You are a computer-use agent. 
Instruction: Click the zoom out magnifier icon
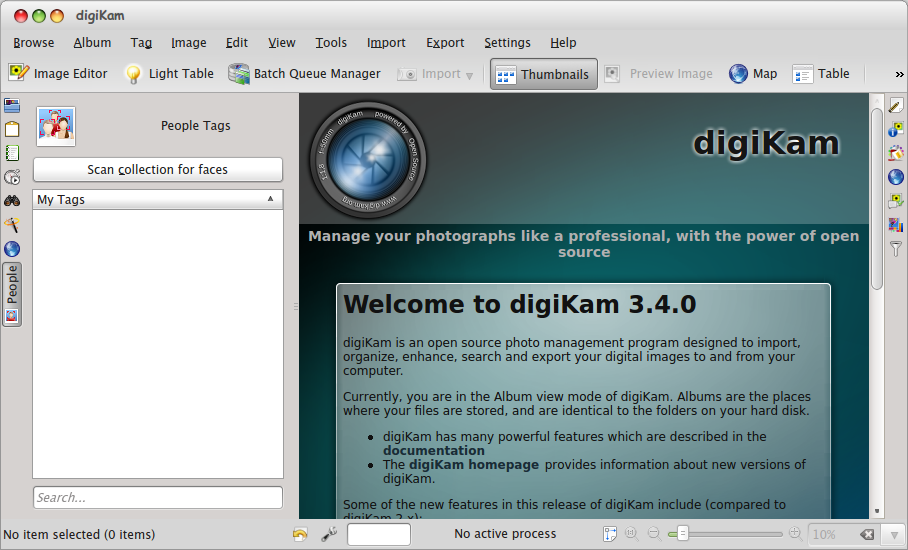point(654,534)
